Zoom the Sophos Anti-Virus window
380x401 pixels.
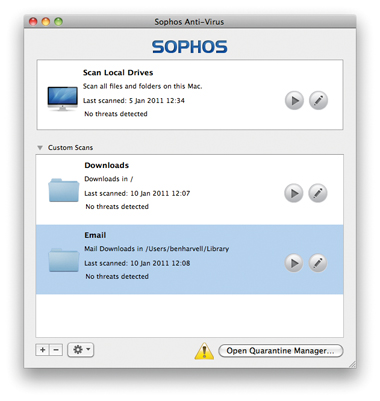coord(58,22)
